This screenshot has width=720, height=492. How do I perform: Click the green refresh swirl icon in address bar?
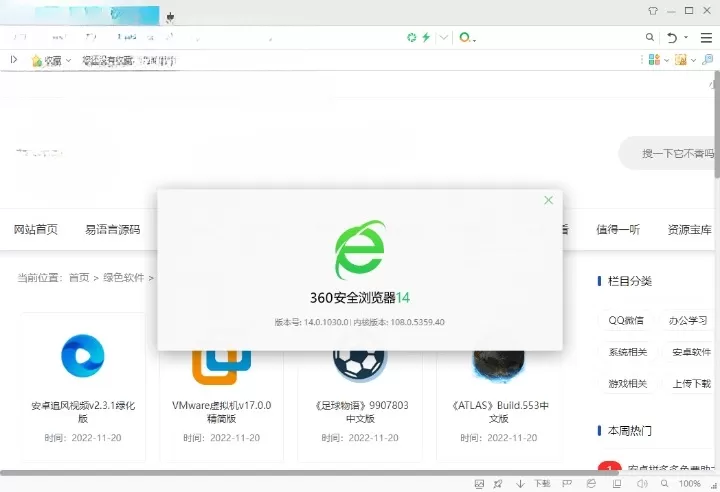411,38
